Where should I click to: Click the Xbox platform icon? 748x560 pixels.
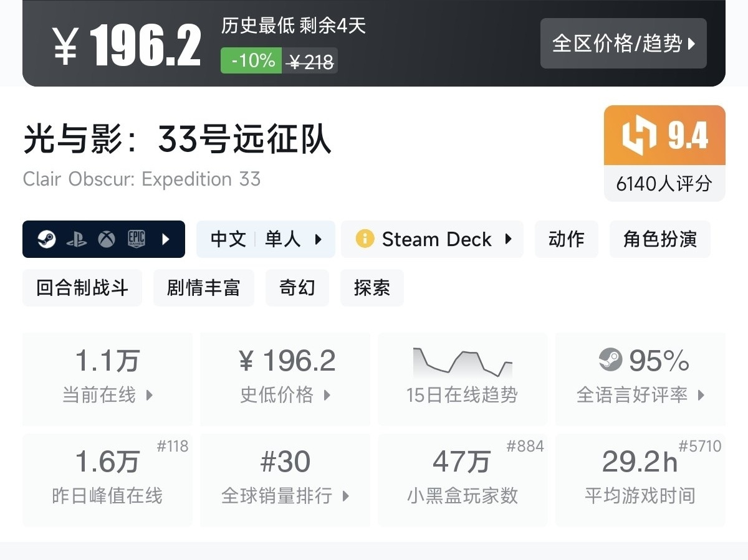click(107, 239)
